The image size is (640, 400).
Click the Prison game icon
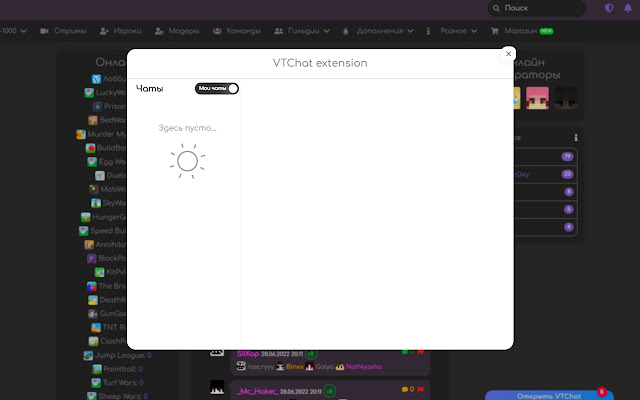[97, 107]
